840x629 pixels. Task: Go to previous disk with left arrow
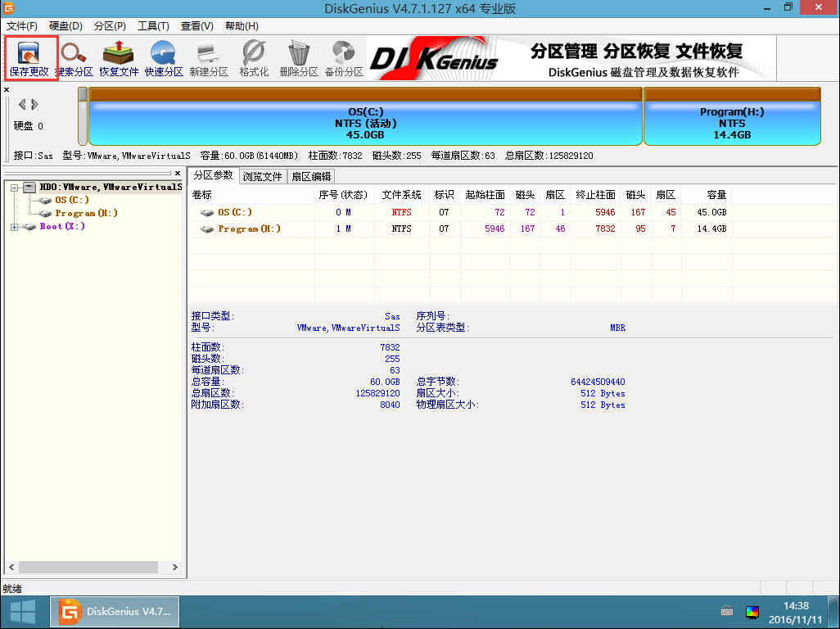point(22,104)
